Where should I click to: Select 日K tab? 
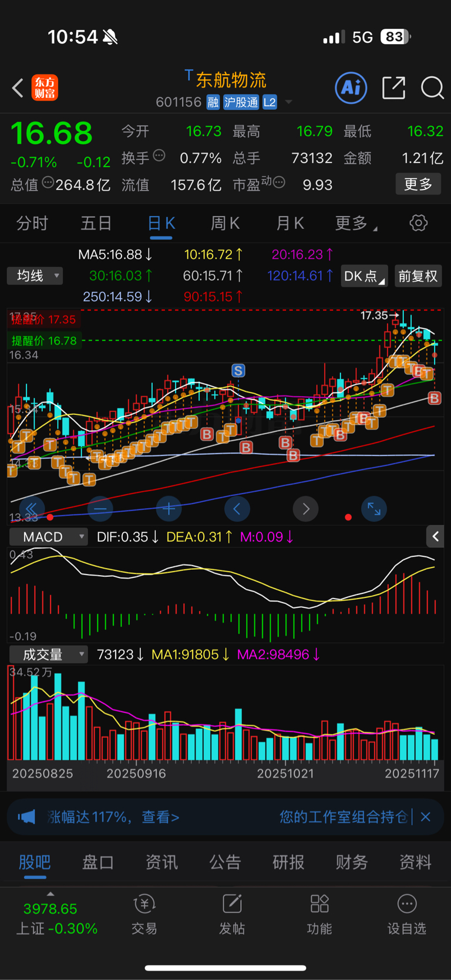pos(161,224)
